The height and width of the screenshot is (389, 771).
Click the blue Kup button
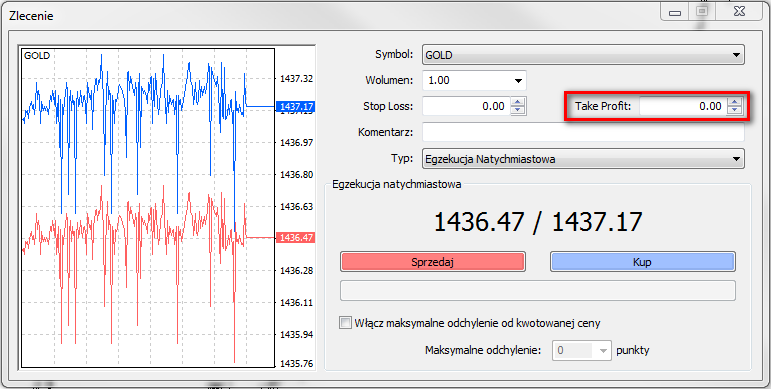(x=642, y=262)
